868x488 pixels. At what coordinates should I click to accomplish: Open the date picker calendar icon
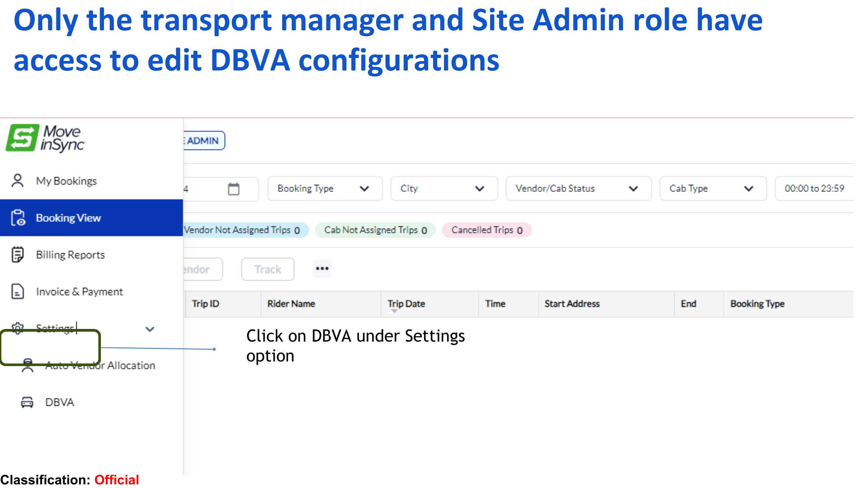click(x=233, y=188)
